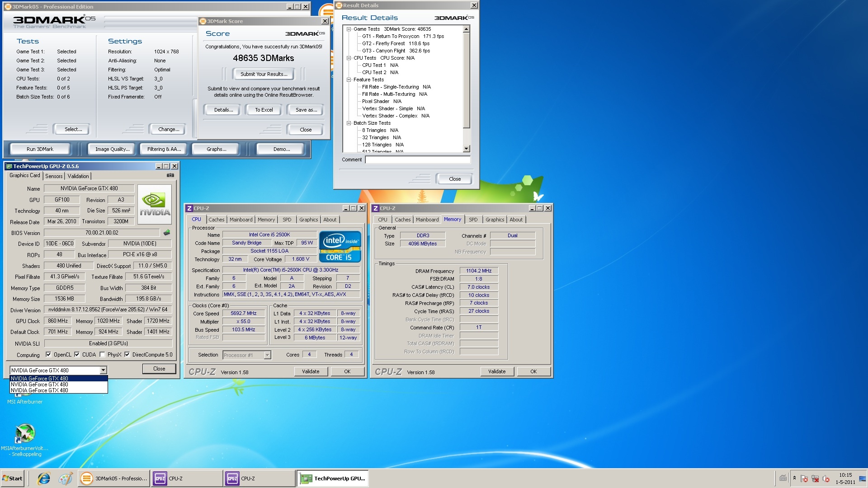Toggle the OpenCL checkbox
Viewport: 868px width, 488px height.
point(48,355)
